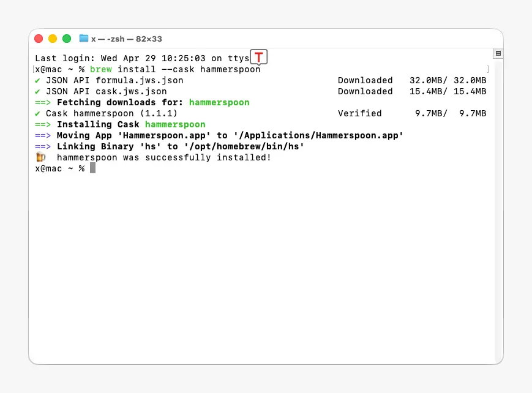Click the 'Last login: Wed Apr 29' line
The image size is (532, 393).
142,58
